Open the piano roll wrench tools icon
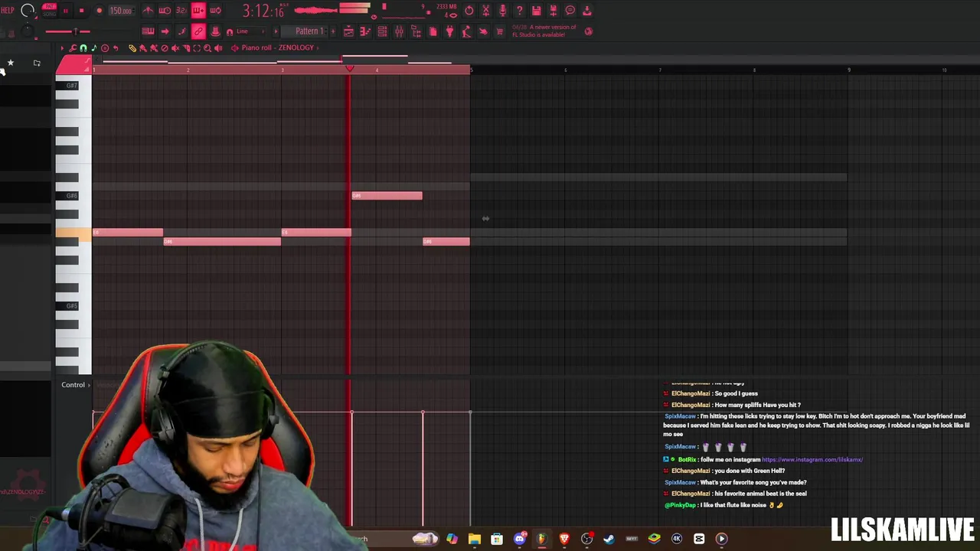 point(73,48)
